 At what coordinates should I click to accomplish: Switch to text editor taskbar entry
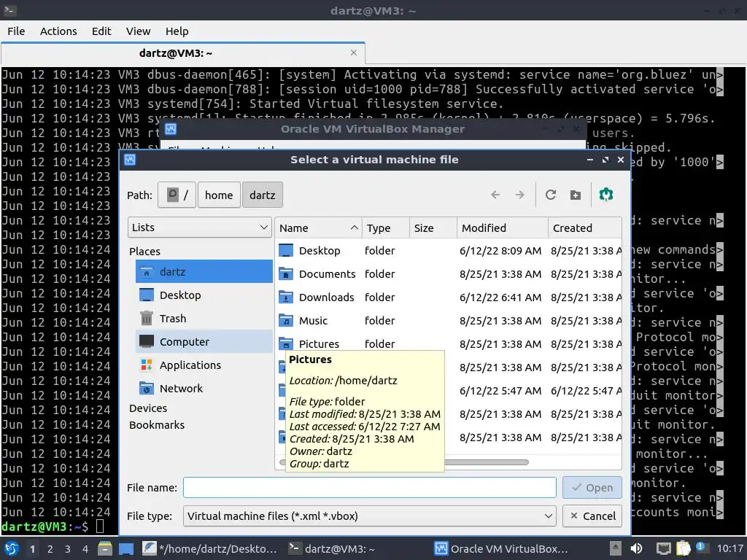pyautogui.click(x=209, y=549)
